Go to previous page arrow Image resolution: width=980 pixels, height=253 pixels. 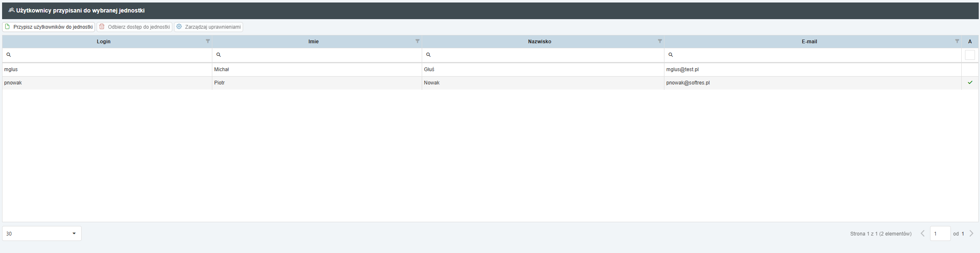point(923,233)
